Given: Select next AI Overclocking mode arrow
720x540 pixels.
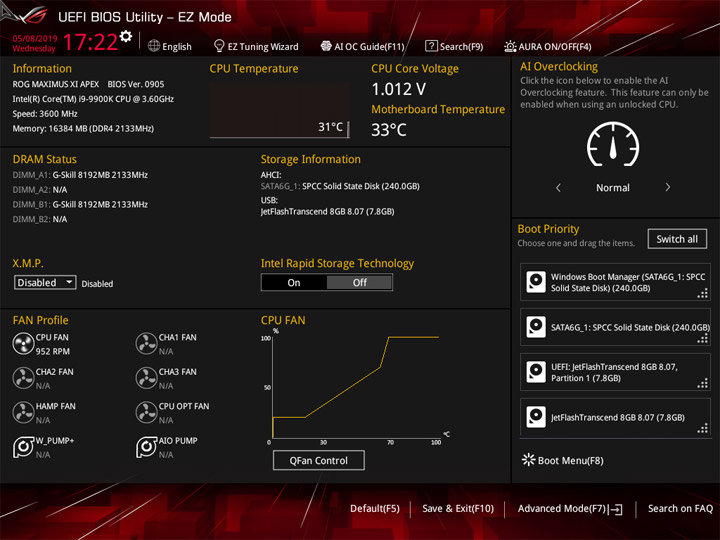Looking at the screenshot, I should click(668, 187).
